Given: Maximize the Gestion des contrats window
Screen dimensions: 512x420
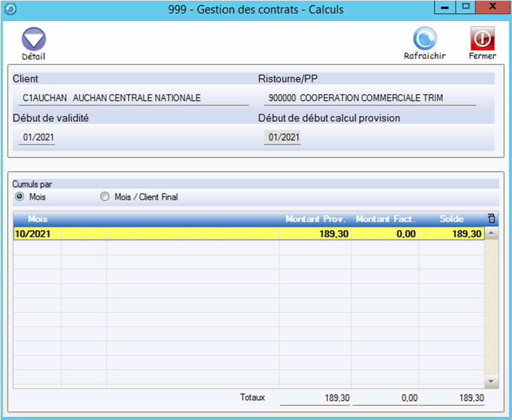Looking at the screenshot, I should [x=465, y=7].
